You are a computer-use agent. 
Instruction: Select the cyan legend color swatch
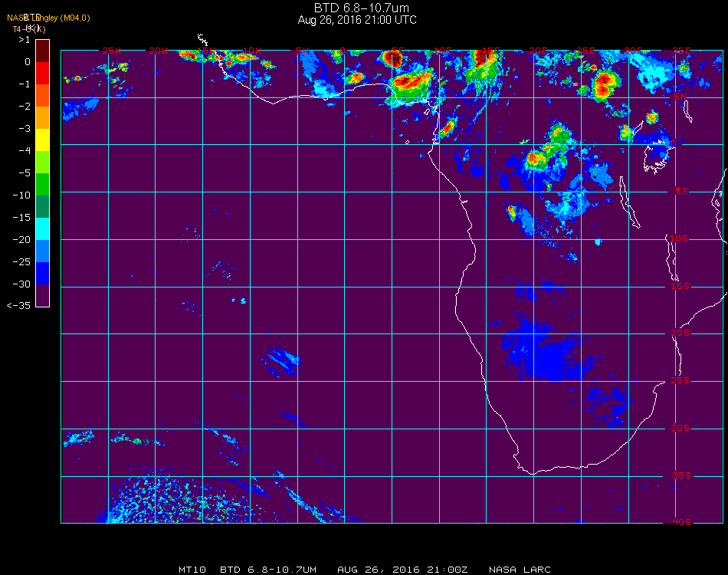click(43, 229)
